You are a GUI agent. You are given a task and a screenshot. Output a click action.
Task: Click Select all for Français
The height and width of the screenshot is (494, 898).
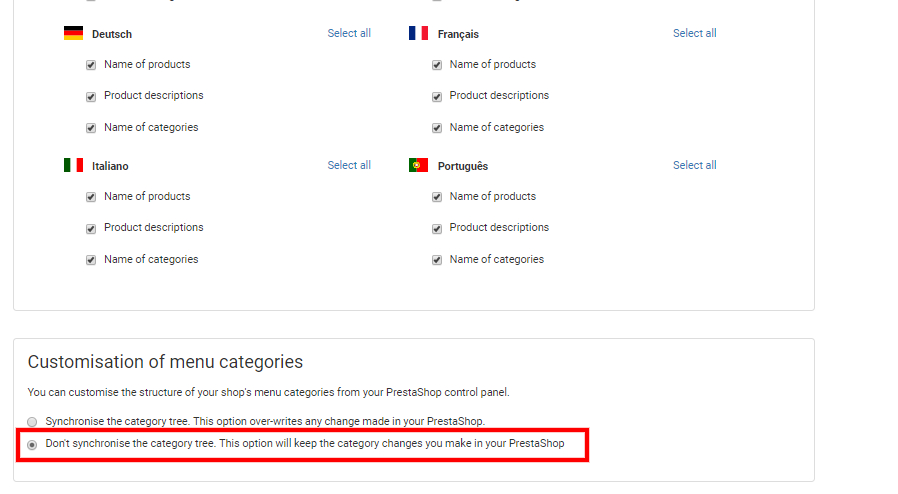click(694, 33)
